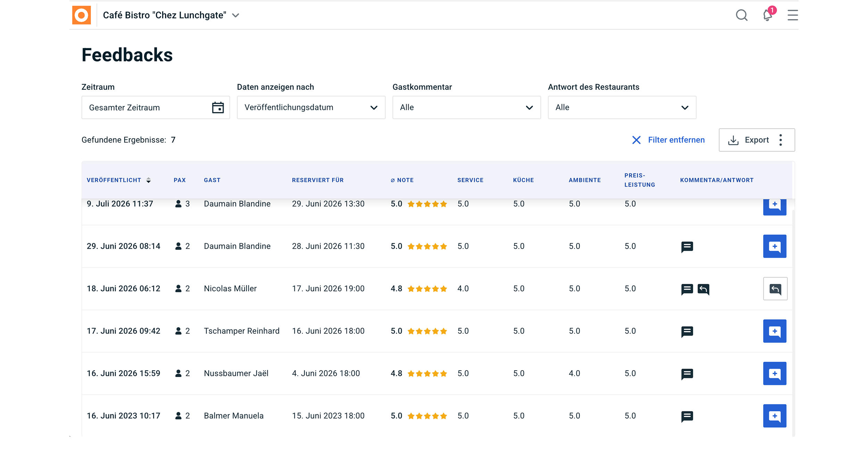The image size is (868, 451).
Task: Open export options three-dot menu
Action: tap(781, 140)
